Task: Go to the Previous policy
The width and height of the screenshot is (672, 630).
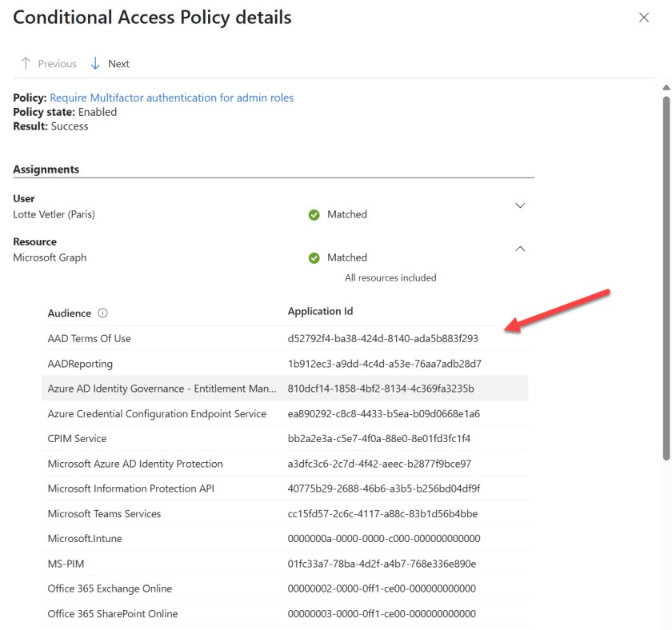Action: [x=49, y=64]
